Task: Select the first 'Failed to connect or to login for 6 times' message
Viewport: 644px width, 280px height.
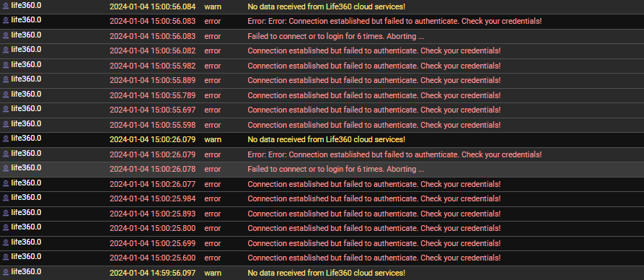Action: pos(335,36)
